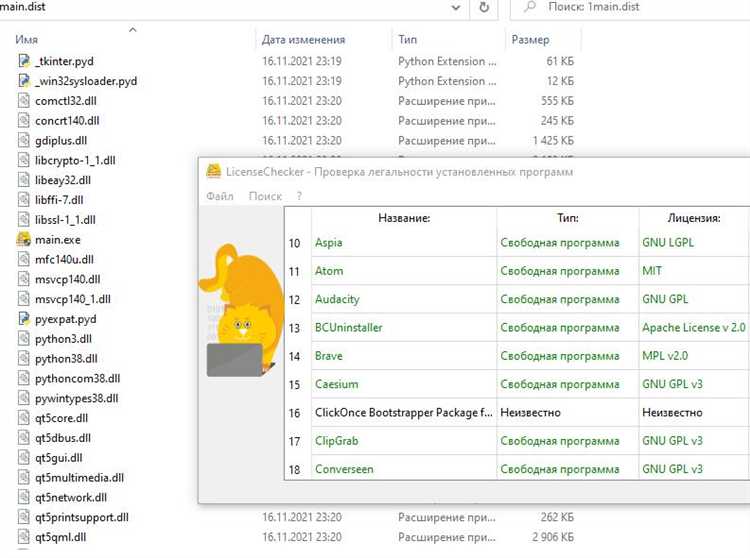Click the libeay32.dll file icon
This screenshot has height=558, width=750.
(x=24, y=180)
